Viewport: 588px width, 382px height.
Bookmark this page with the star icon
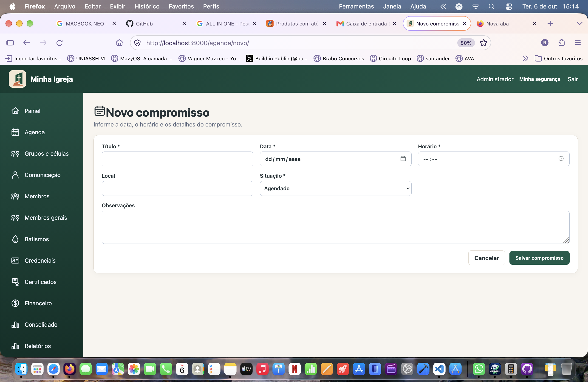tap(483, 43)
